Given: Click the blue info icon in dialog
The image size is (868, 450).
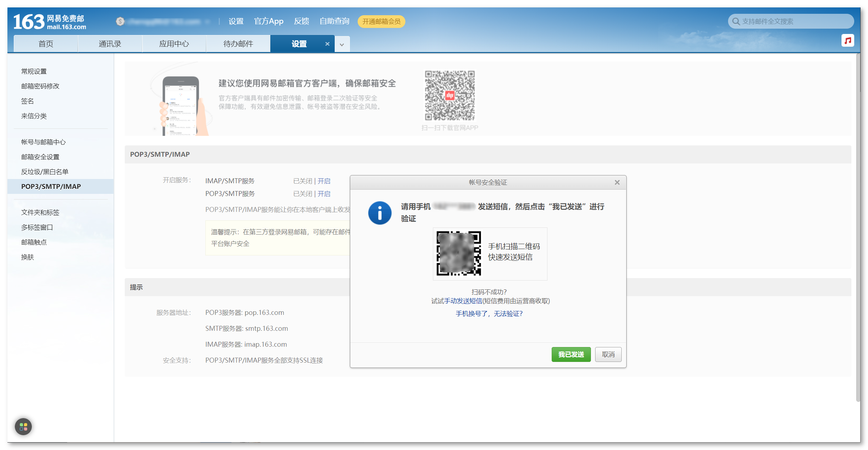Looking at the screenshot, I should pyautogui.click(x=380, y=213).
